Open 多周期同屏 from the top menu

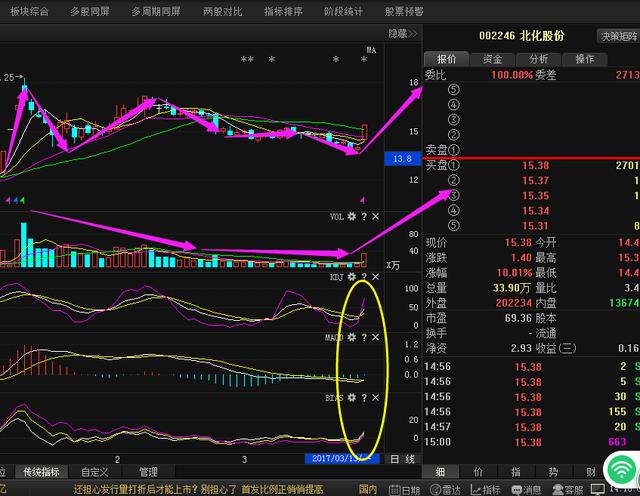click(156, 11)
